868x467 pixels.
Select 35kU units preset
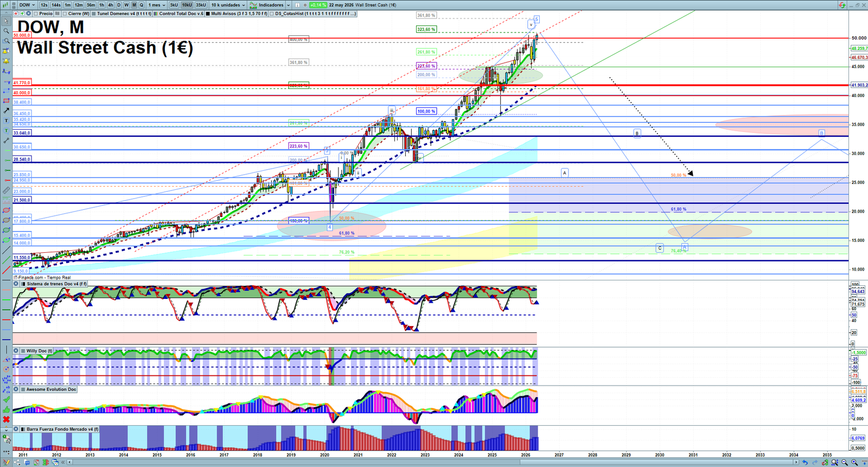tap(201, 5)
